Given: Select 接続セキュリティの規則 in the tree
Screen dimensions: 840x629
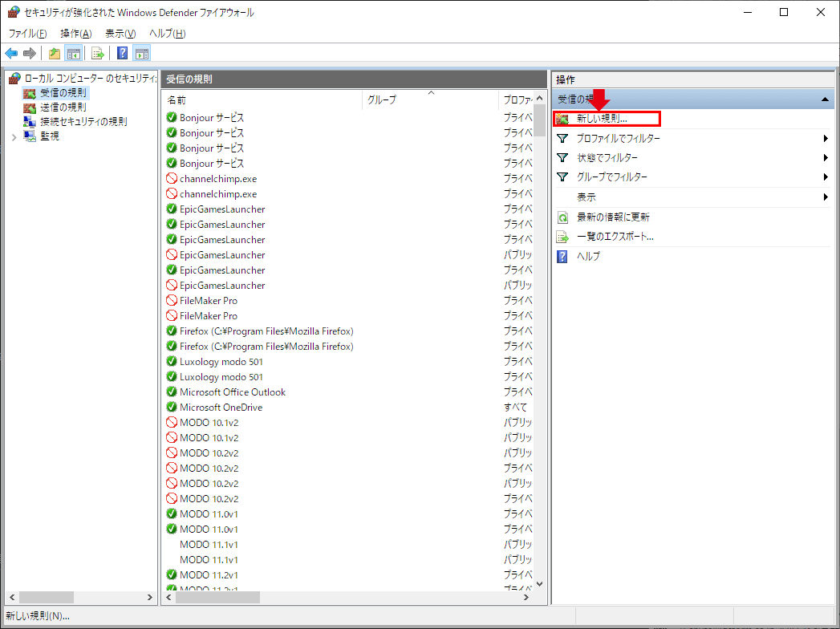Looking at the screenshot, I should (83, 122).
